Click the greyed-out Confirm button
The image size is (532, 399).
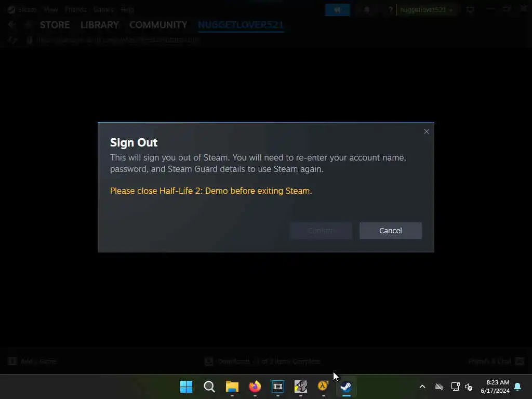[321, 231]
